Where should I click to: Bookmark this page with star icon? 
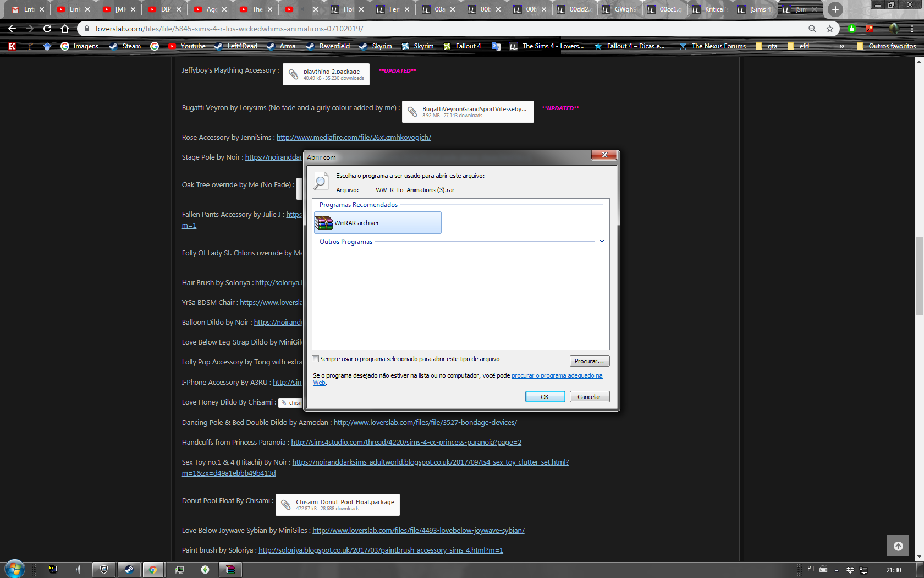tap(830, 29)
